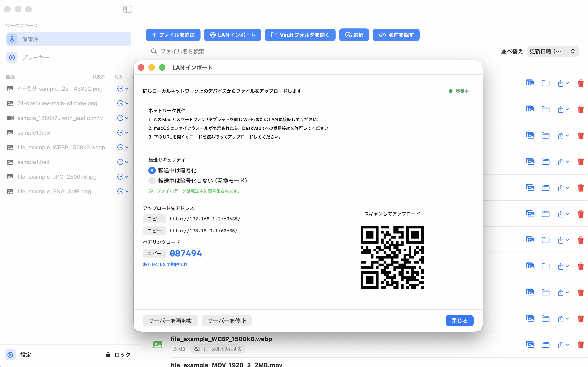Enable ローカルのみにする for the webp file

(218, 349)
